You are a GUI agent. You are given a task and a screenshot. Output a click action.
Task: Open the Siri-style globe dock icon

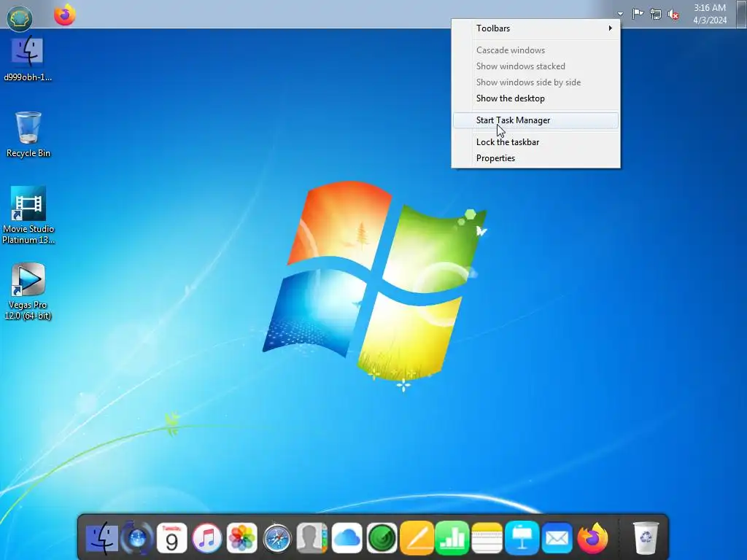pyautogui.click(x=137, y=539)
